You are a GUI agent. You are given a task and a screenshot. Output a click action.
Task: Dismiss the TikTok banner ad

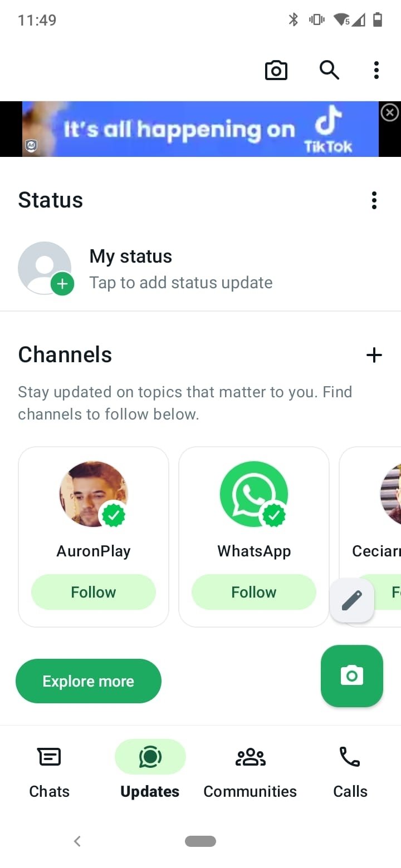(389, 112)
